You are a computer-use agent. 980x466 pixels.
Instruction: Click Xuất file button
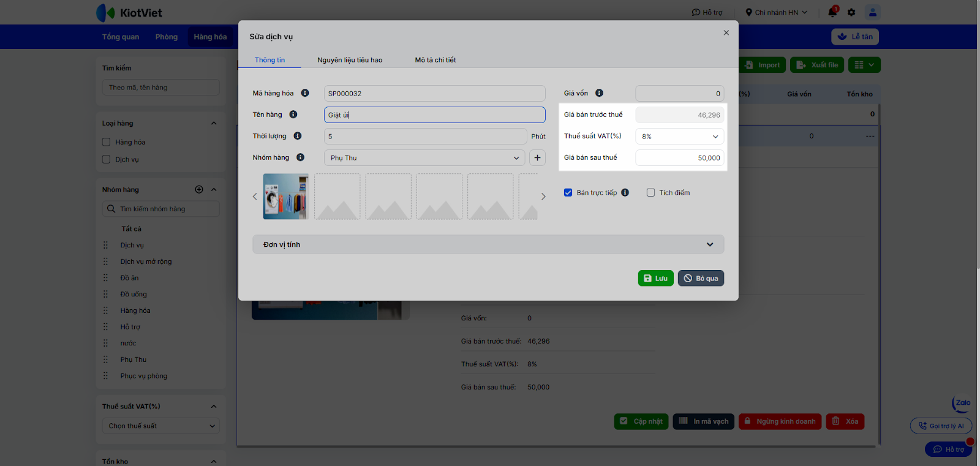(x=817, y=65)
